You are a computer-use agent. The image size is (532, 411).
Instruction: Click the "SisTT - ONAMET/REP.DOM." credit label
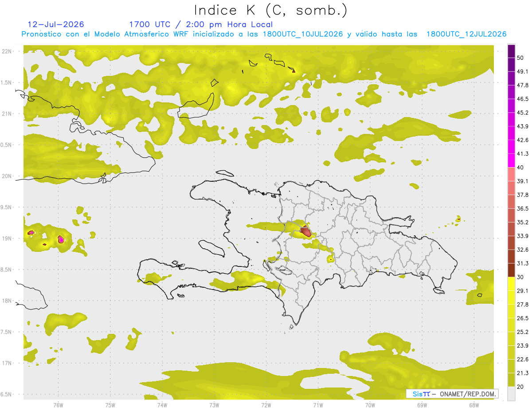[452, 394]
